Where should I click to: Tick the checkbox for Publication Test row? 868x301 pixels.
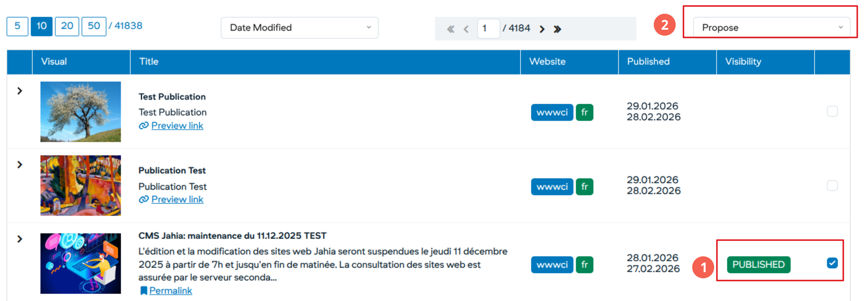pyautogui.click(x=832, y=185)
